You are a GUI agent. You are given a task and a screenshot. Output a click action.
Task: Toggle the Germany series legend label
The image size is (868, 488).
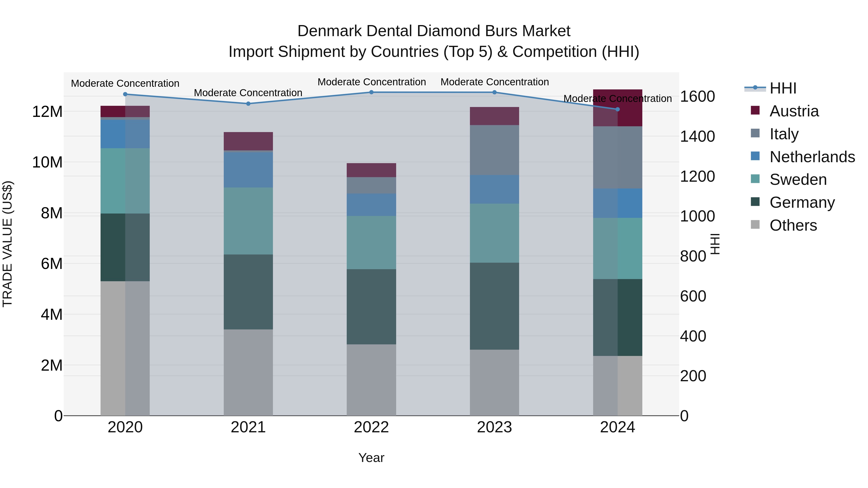pos(802,202)
